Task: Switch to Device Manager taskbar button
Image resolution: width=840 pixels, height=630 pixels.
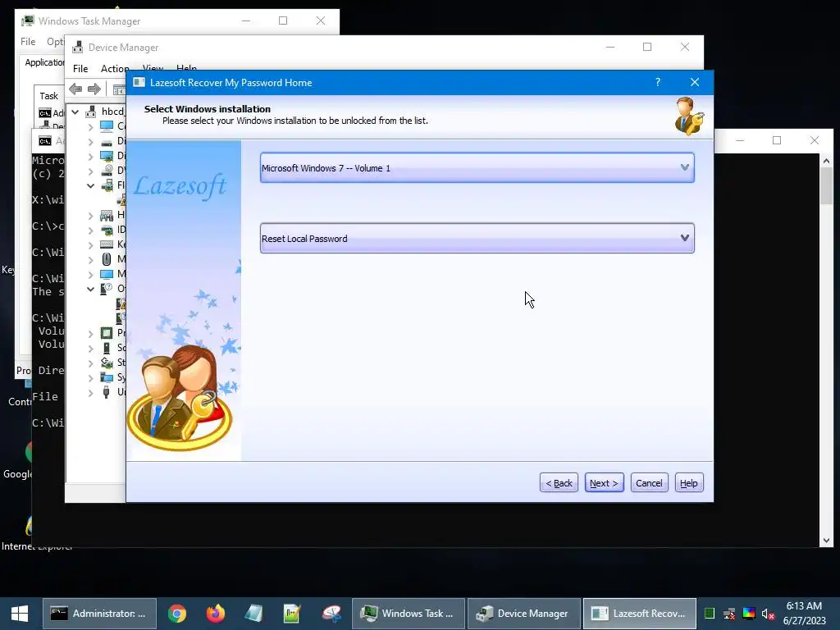Action: coord(524,614)
